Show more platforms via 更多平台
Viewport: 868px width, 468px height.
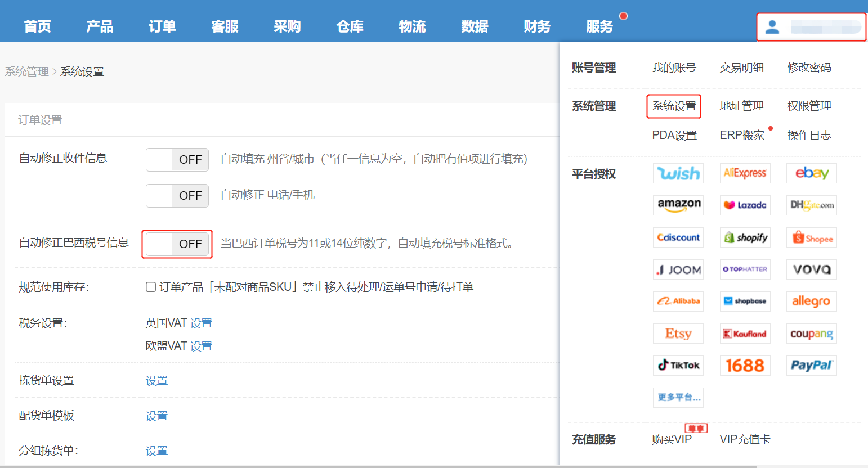coord(678,398)
